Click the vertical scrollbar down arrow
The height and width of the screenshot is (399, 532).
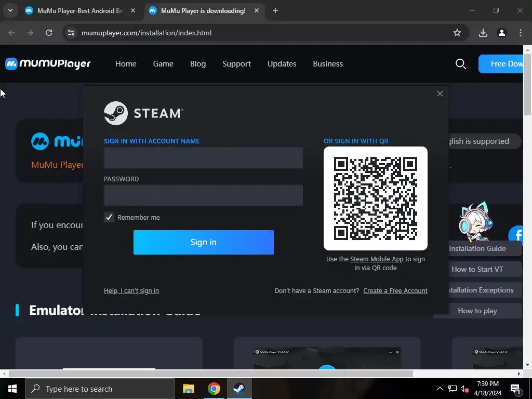(528, 365)
